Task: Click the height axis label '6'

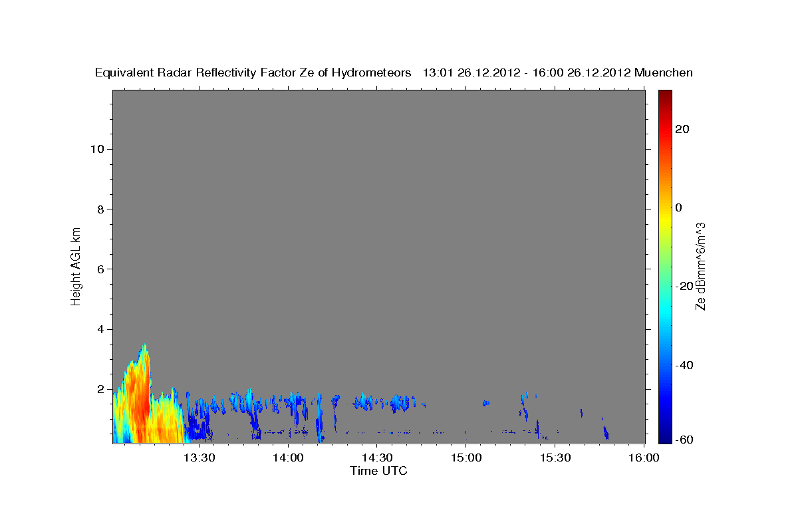Action: (99, 269)
